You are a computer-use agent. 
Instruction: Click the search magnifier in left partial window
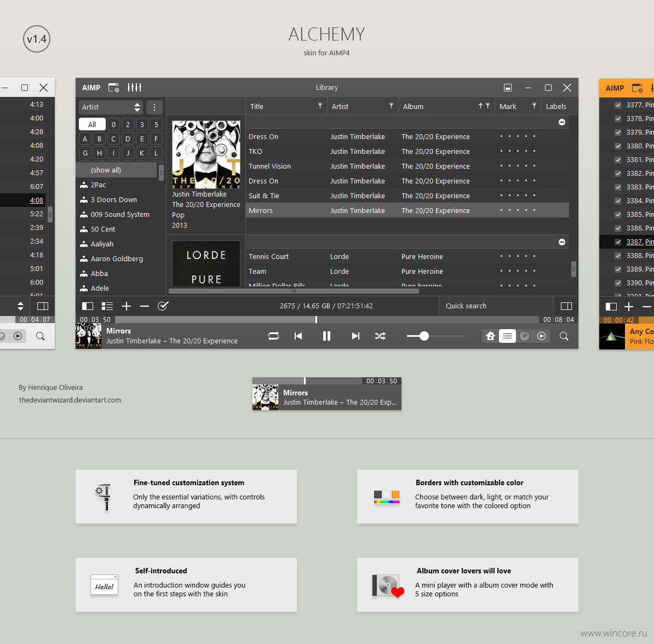coord(41,336)
